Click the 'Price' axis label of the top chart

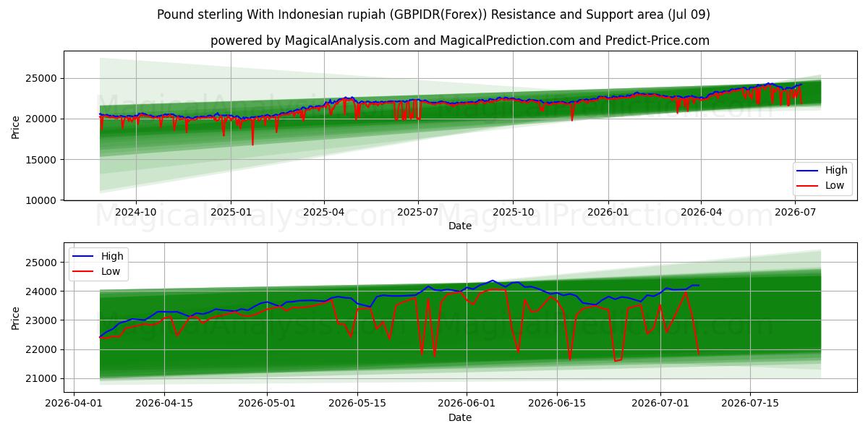pyautogui.click(x=16, y=126)
